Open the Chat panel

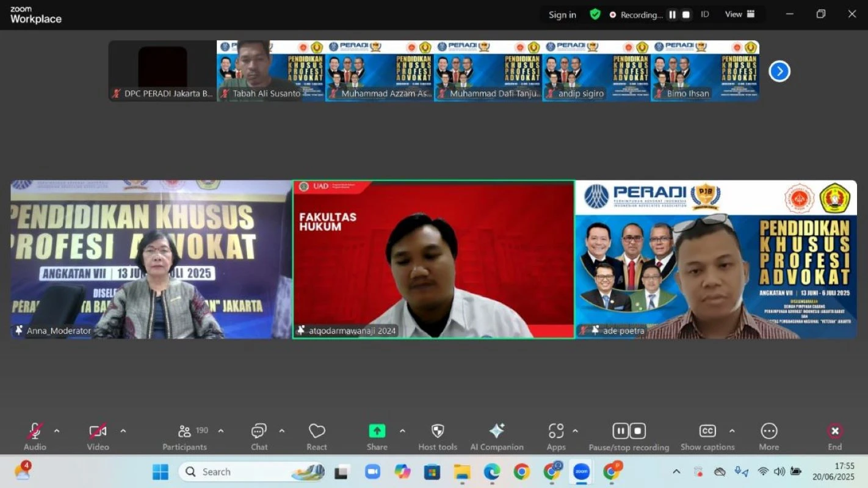click(259, 436)
